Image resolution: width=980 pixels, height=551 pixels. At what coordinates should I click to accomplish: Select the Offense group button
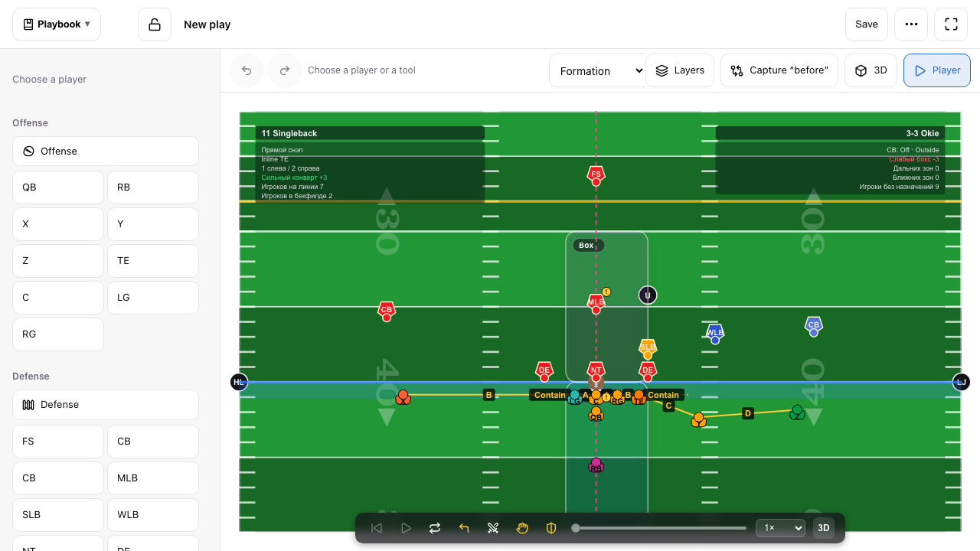106,151
